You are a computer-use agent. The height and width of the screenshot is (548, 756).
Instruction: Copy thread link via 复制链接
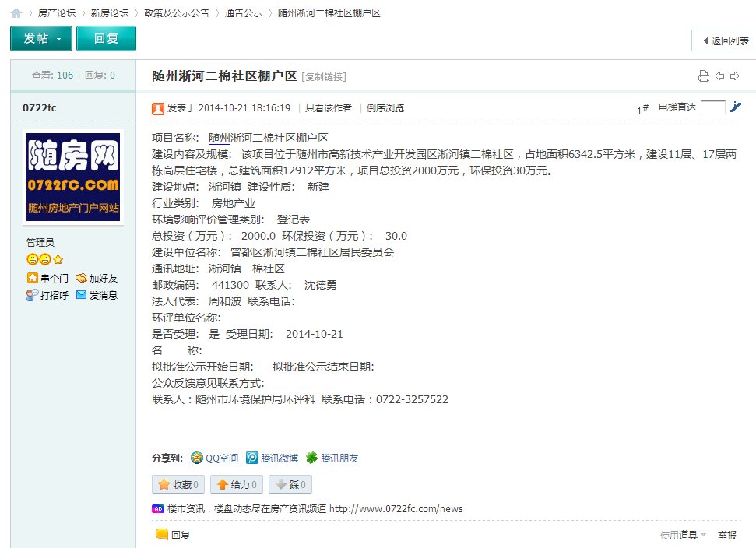pos(324,76)
